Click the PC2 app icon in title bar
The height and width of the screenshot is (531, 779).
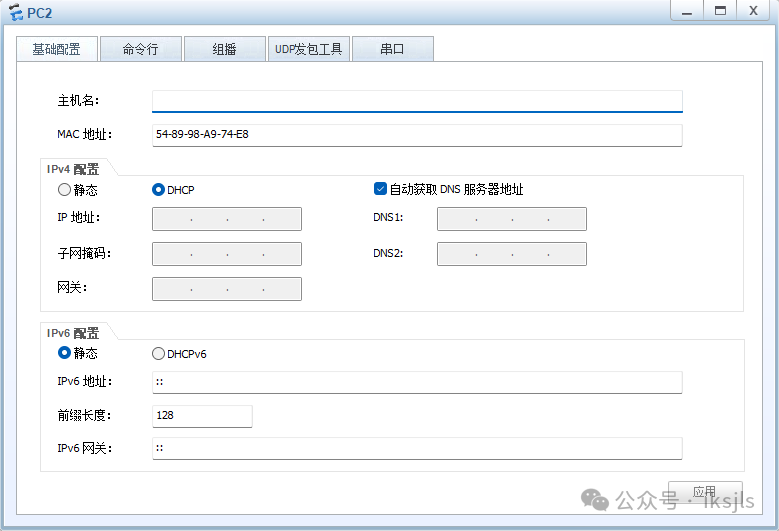16,12
